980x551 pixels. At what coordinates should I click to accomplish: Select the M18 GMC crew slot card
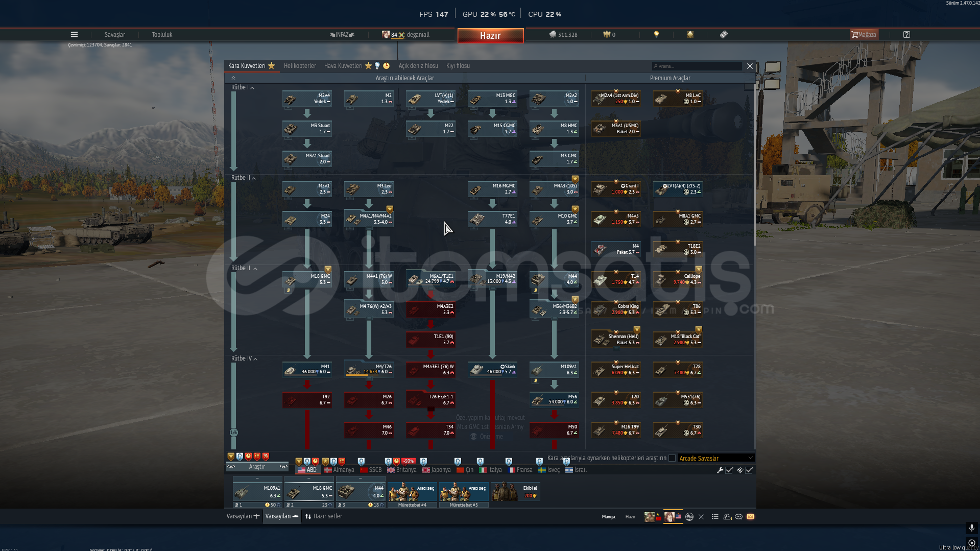(309, 492)
